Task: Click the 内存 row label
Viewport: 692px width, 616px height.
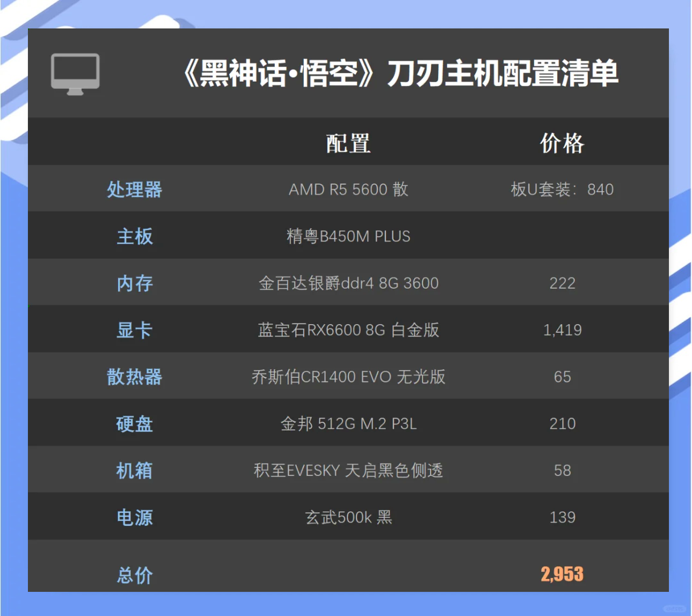Action: coord(134,283)
